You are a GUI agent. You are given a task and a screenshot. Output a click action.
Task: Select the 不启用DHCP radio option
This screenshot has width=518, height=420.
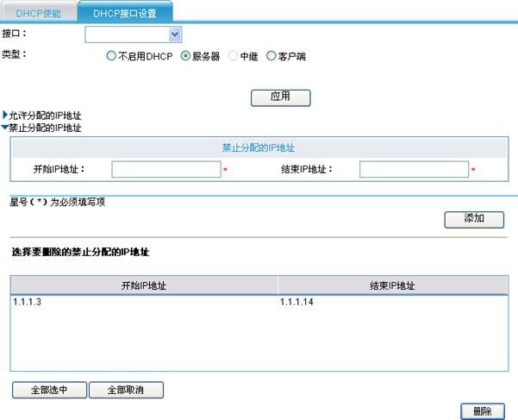111,56
